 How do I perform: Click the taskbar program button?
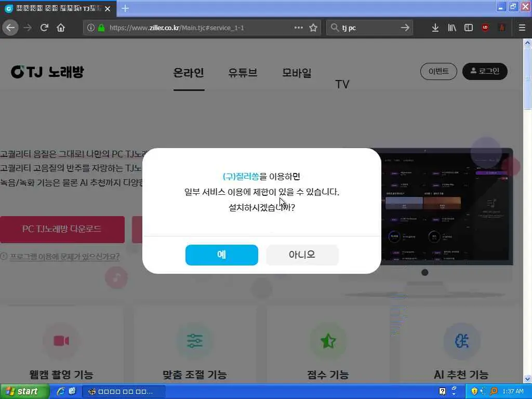click(124, 392)
